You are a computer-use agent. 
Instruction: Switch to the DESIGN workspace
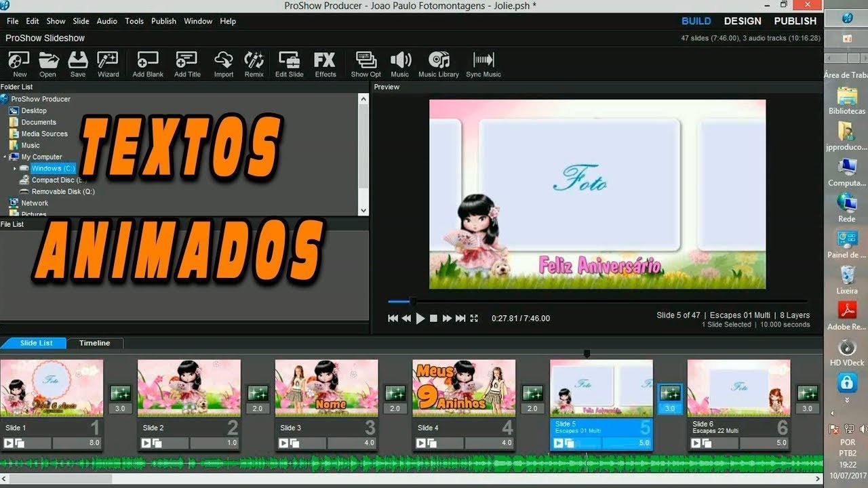(x=743, y=21)
